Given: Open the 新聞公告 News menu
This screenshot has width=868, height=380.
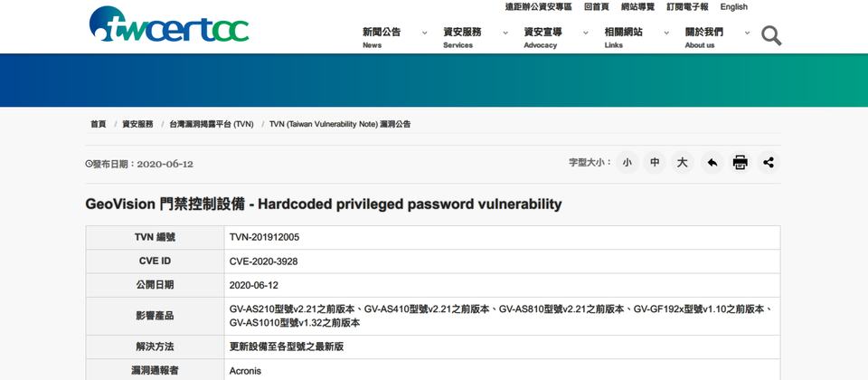Looking at the screenshot, I should pyautogui.click(x=382, y=38).
